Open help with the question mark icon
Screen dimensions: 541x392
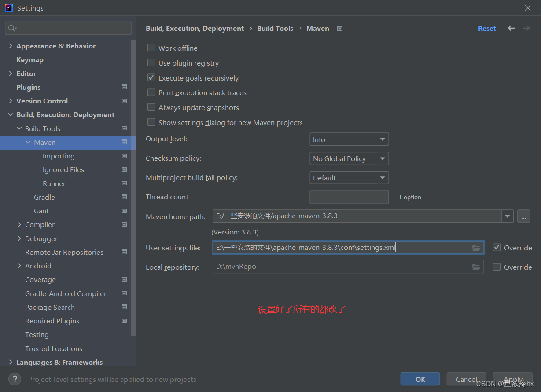[15, 379]
